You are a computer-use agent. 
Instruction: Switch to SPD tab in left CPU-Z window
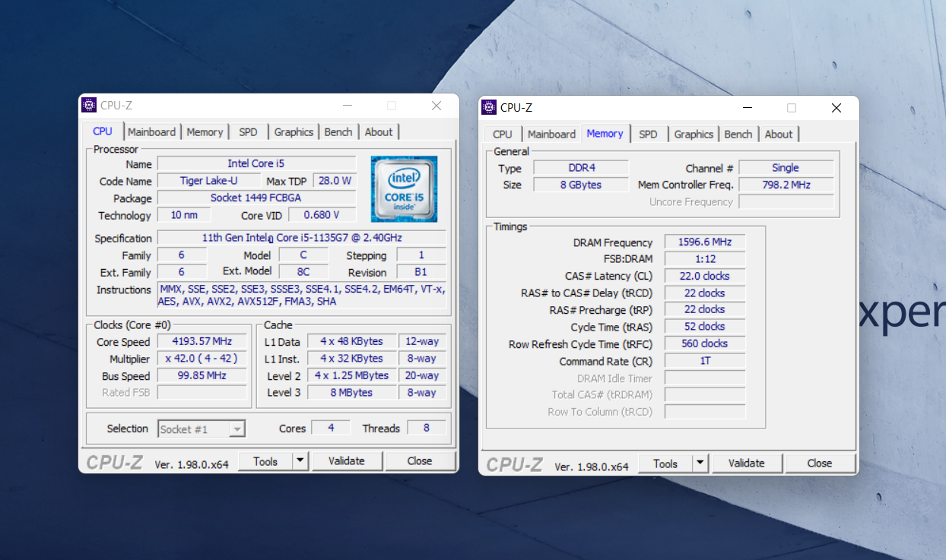[248, 132]
